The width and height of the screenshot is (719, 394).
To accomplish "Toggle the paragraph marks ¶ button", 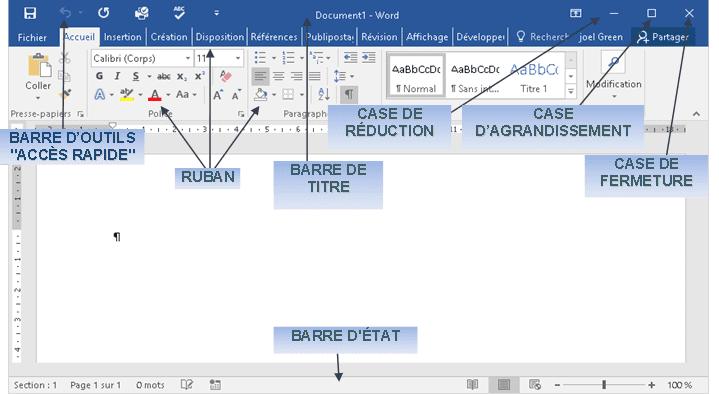I will click(x=349, y=94).
